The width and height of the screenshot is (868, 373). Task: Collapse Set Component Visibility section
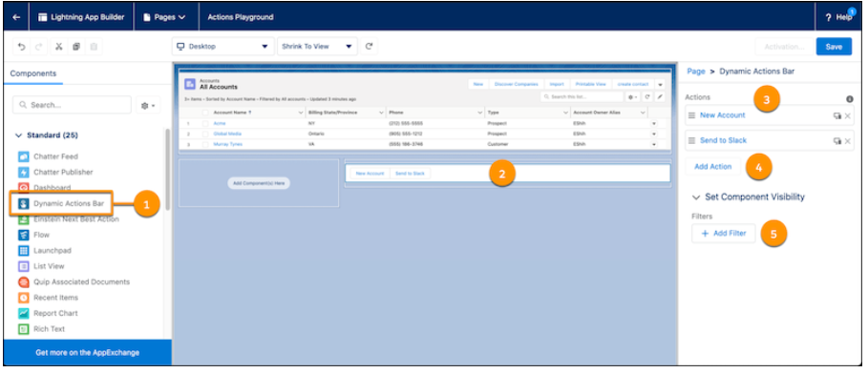tap(696, 197)
